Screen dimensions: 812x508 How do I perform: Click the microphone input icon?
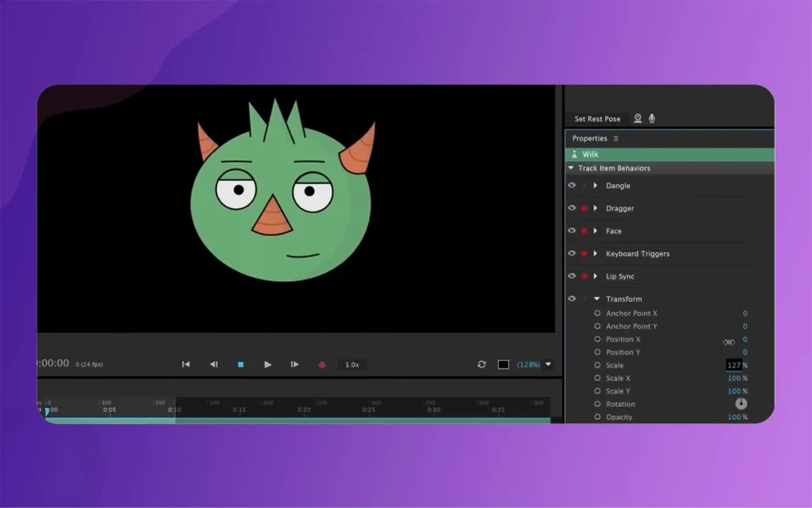[x=652, y=118]
